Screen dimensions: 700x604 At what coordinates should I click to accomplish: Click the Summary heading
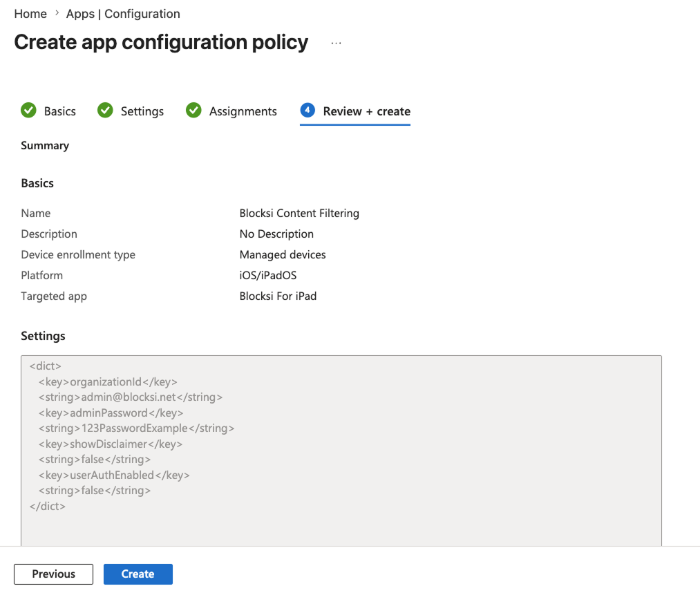pyautogui.click(x=45, y=146)
